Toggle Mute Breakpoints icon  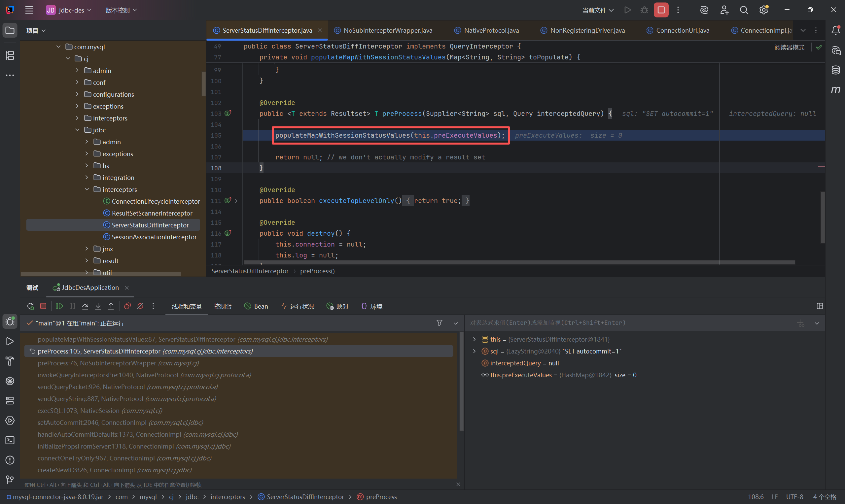click(x=140, y=306)
